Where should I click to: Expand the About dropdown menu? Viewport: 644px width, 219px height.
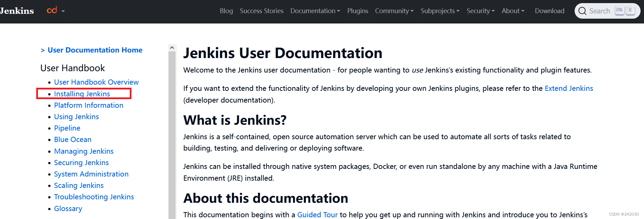coord(513,11)
